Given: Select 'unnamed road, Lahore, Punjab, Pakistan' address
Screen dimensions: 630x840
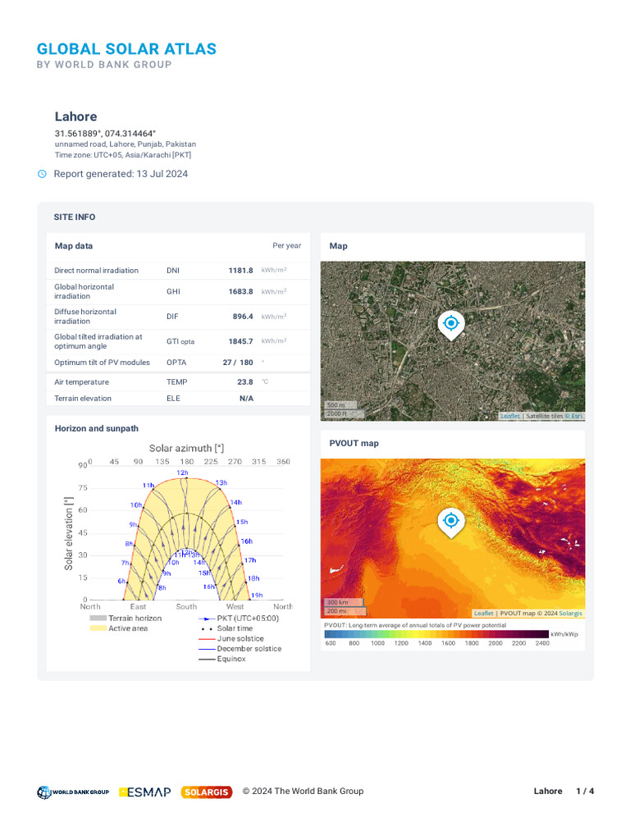Looking at the screenshot, I should click(x=126, y=144).
